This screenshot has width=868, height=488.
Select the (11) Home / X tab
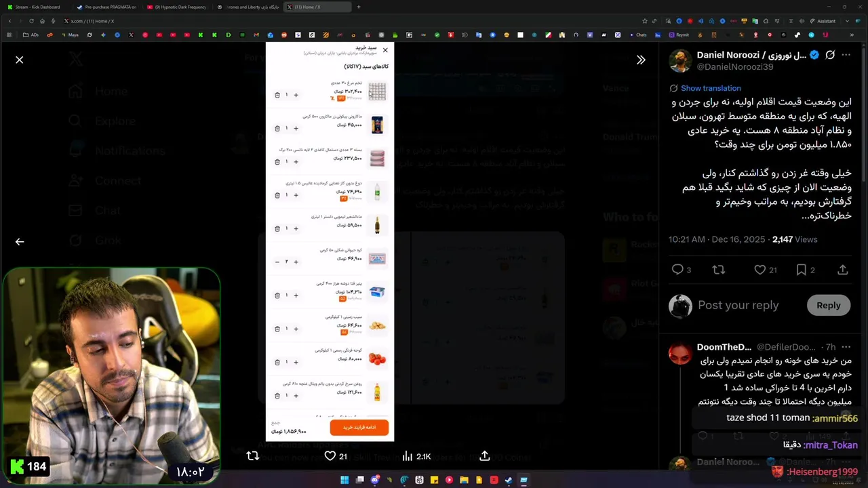coord(317,7)
